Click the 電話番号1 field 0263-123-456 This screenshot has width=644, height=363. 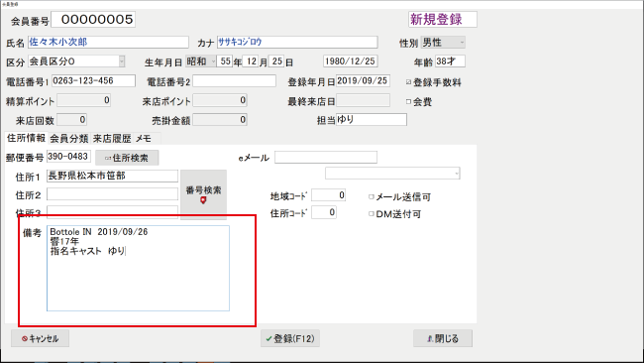point(94,80)
